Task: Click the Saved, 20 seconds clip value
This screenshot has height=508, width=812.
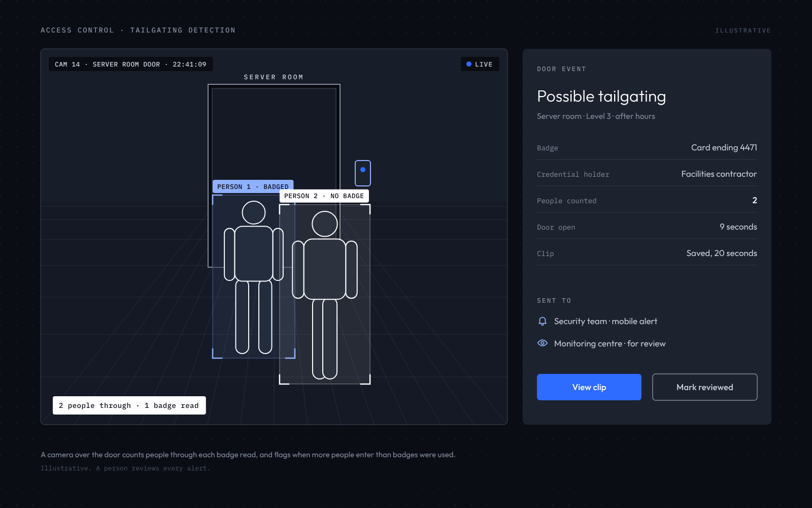Action: pyautogui.click(x=722, y=253)
